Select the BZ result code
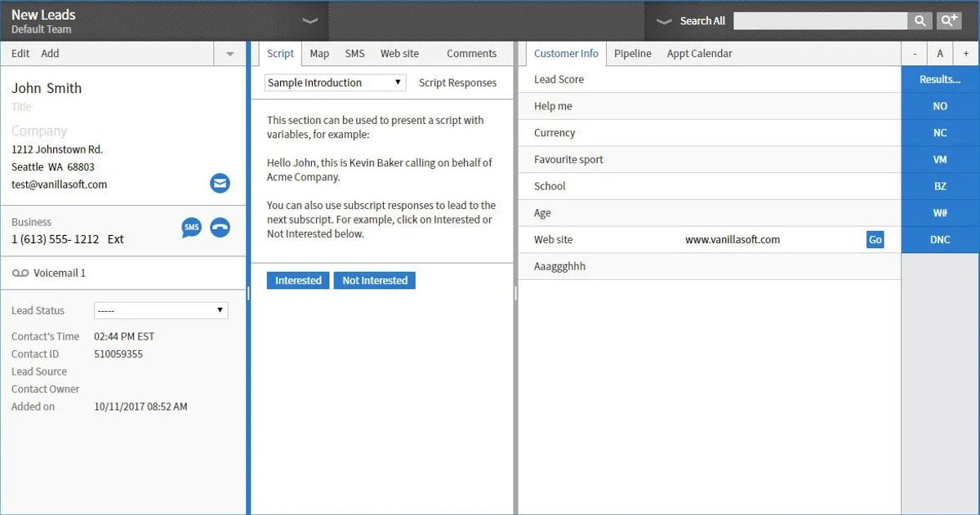 tap(940, 186)
